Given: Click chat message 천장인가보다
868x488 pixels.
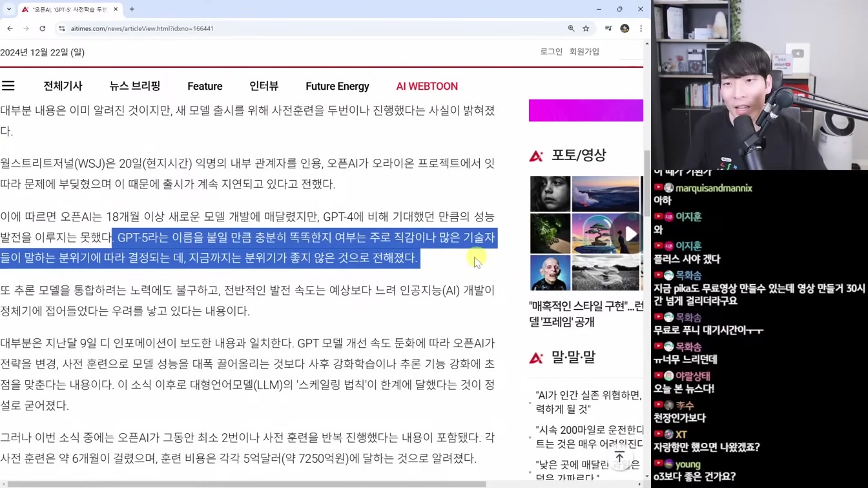Looking at the screenshot, I should 679,418.
